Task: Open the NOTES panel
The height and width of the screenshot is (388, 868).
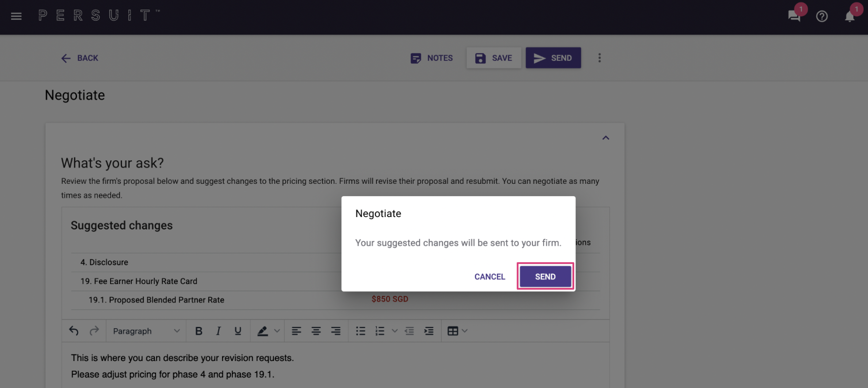Action: [x=432, y=58]
